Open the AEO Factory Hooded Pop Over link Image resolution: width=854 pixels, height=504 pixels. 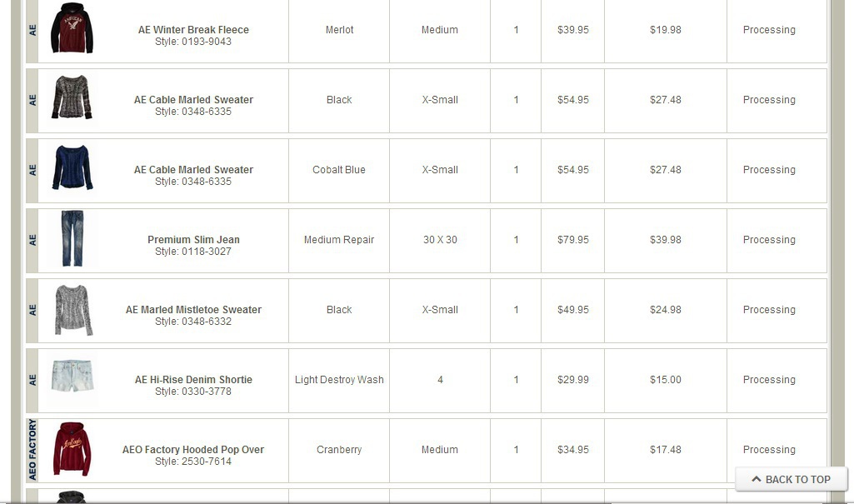coord(193,450)
